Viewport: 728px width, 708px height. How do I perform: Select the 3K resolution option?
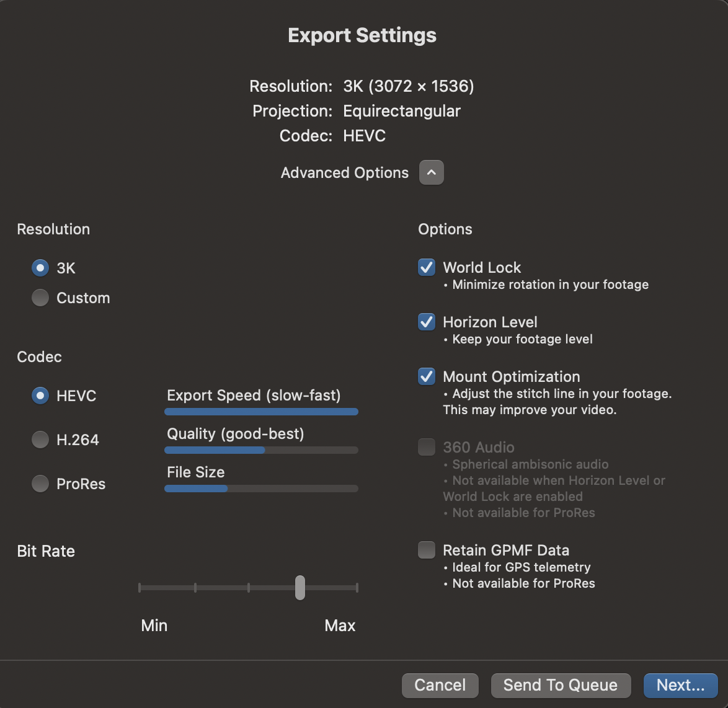coord(40,267)
